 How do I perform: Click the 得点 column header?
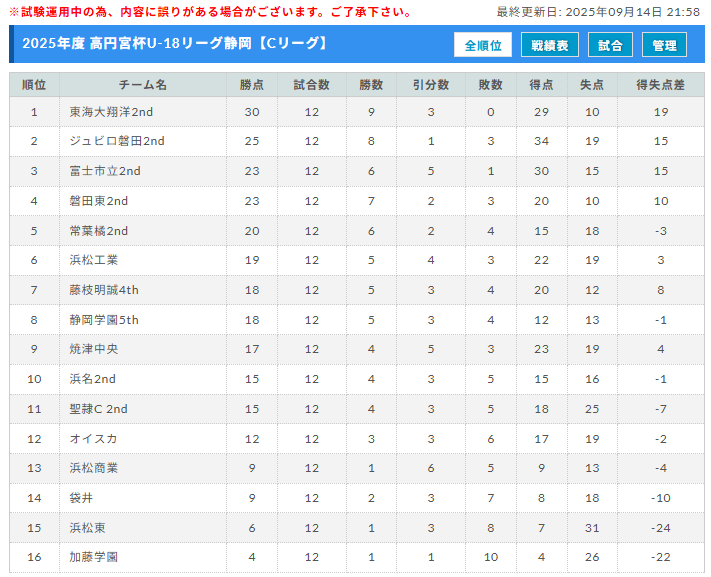(541, 85)
